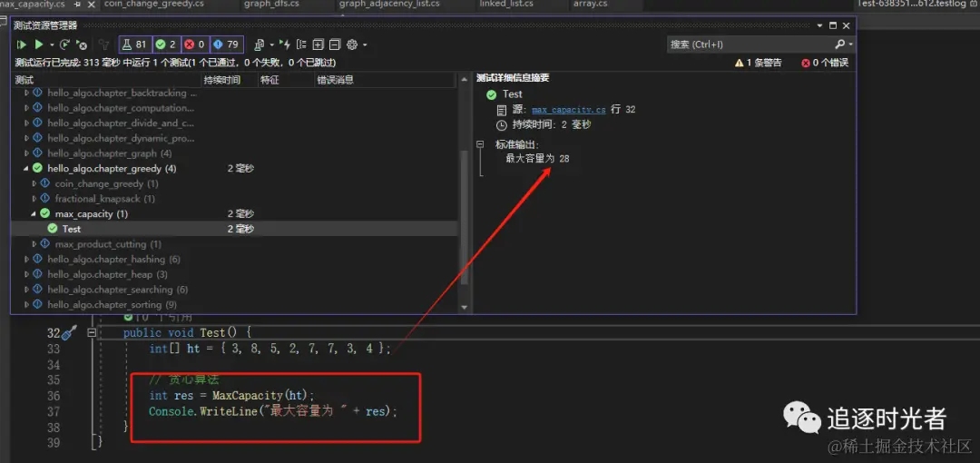The width and height of the screenshot is (980, 463).
Task: Open Test Explorer window position dropdown
Action: click(820, 25)
